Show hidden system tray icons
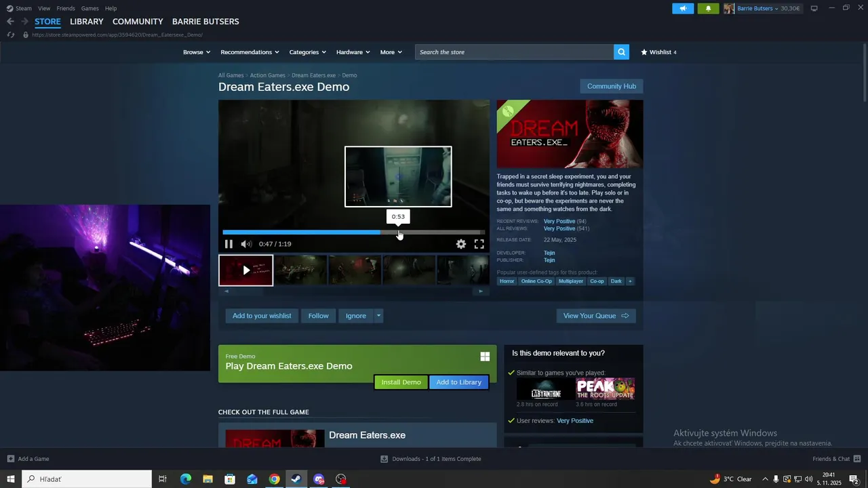 (x=765, y=479)
